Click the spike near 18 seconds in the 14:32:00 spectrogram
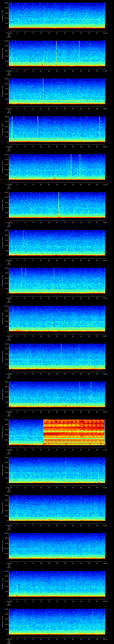The image size is (114, 644). tap(38, 128)
